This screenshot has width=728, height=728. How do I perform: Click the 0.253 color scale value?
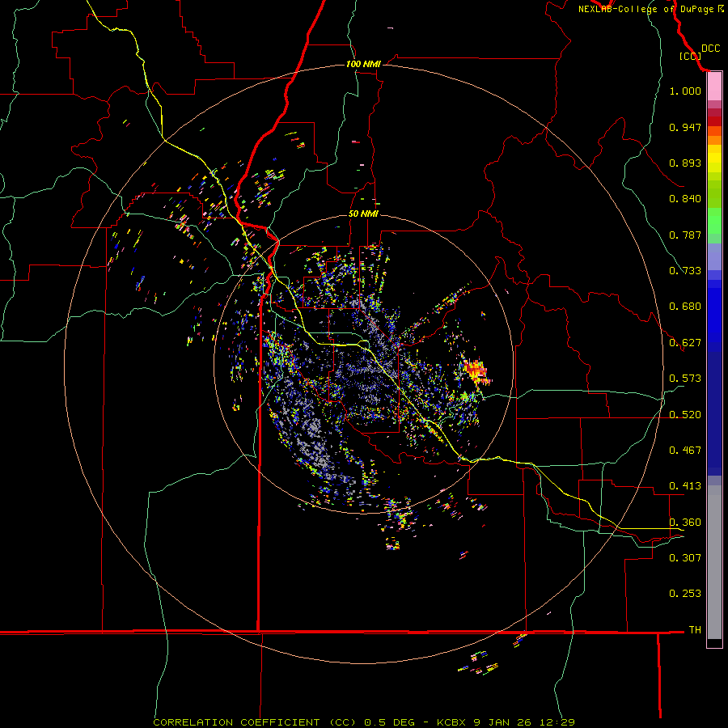pos(685,594)
